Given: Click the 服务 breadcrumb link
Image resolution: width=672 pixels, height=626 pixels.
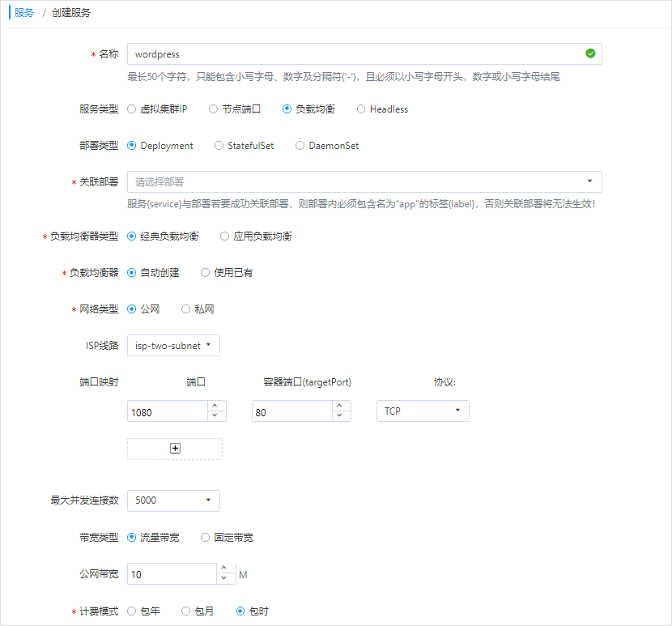Looking at the screenshot, I should [23, 13].
